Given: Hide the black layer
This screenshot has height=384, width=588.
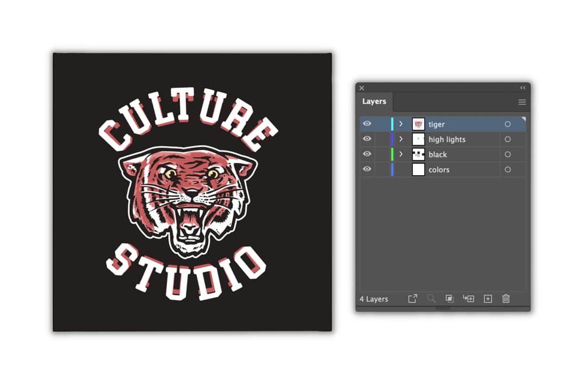Looking at the screenshot, I should point(367,154).
